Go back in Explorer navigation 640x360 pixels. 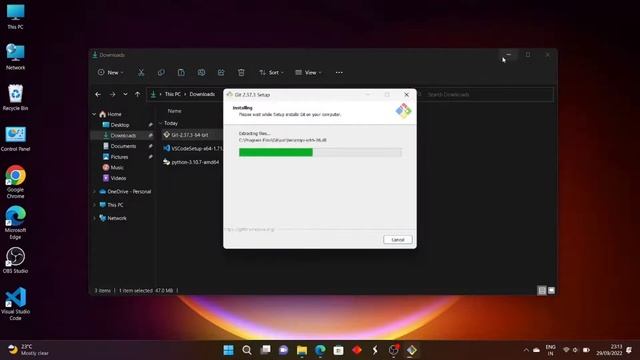[x=98, y=94]
